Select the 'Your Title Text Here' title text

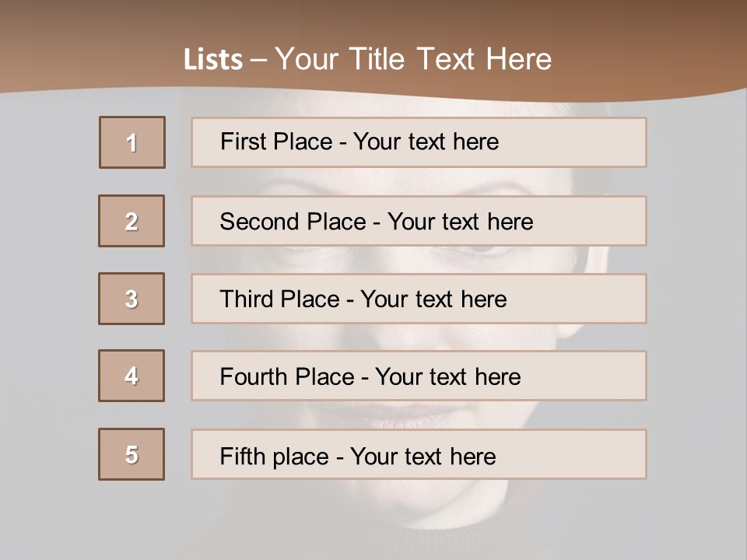pyautogui.click(x=413, y=59)
